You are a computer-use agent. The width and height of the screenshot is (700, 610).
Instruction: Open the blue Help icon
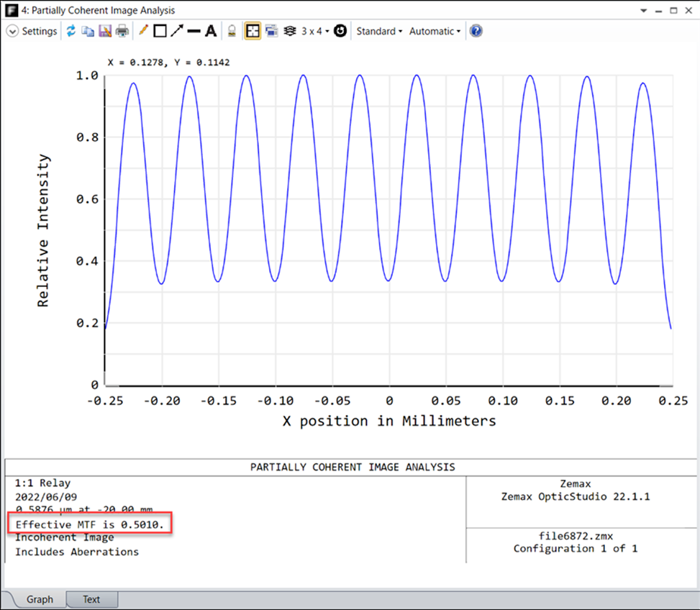click(x=476, y=31)
